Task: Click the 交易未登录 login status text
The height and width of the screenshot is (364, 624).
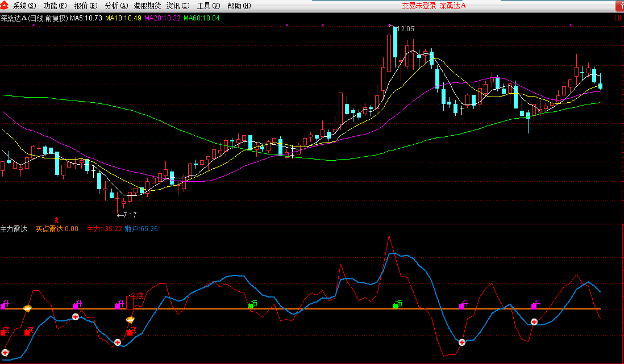Action: click(x=419, y=6)
